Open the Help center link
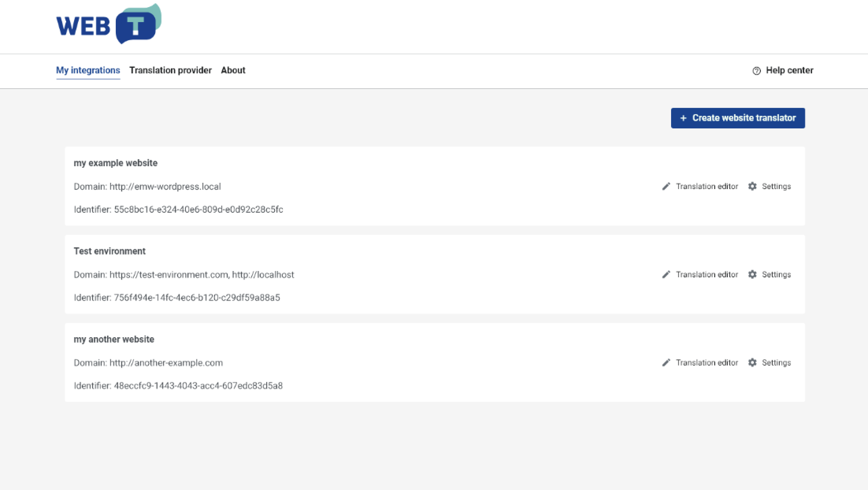This screenshot has height=490, width=868. click(783, 71)
